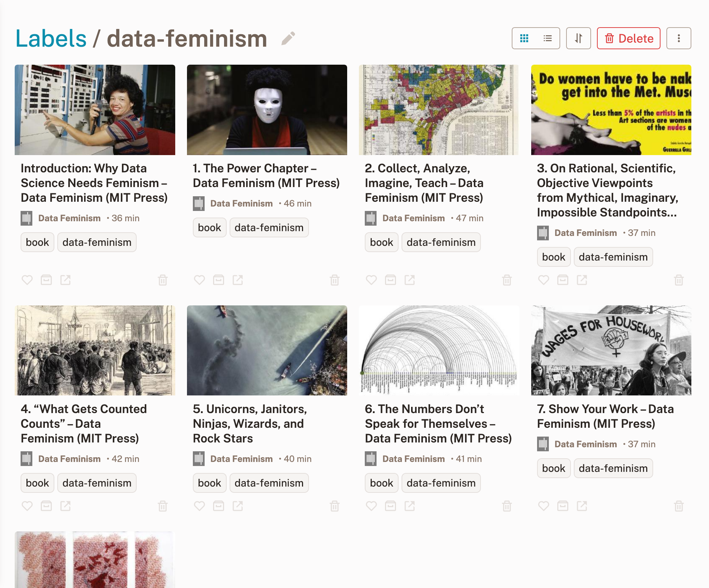Edit the data-feminism label name pencil icon
This screenshot has height=588, width=709.
tap(288, 38)
